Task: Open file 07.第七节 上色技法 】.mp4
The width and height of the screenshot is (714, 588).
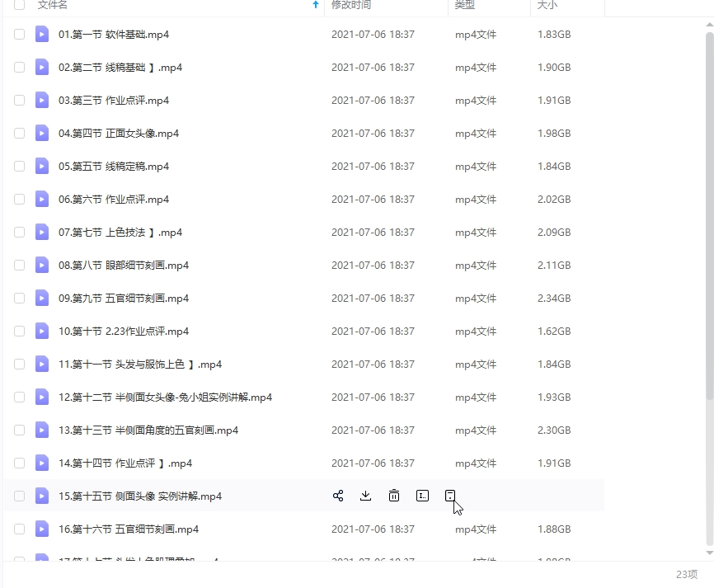Action: [120, 233]
